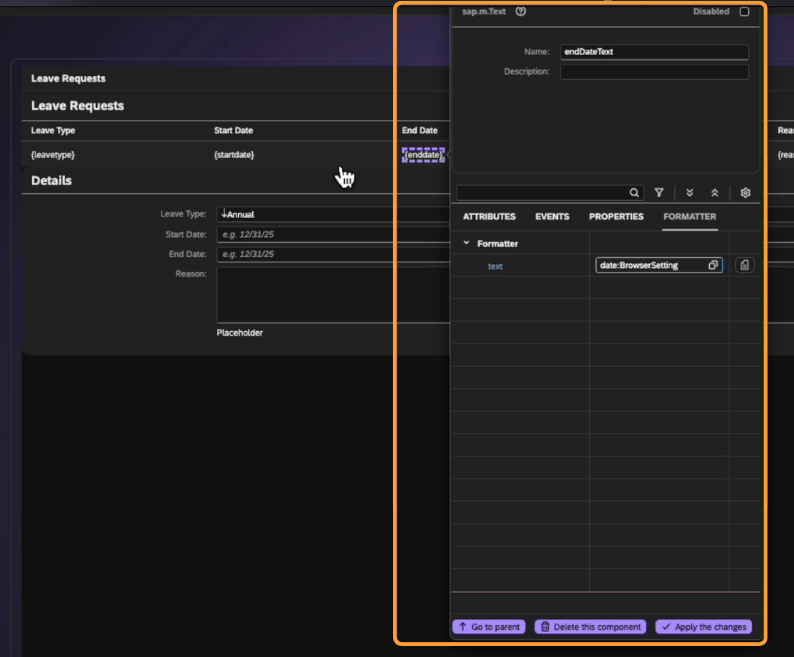The height and width of the screenshot is (657, 794).
Task: Click the help icon beside sap.m.Text
Action: click(x=521, y=12)
